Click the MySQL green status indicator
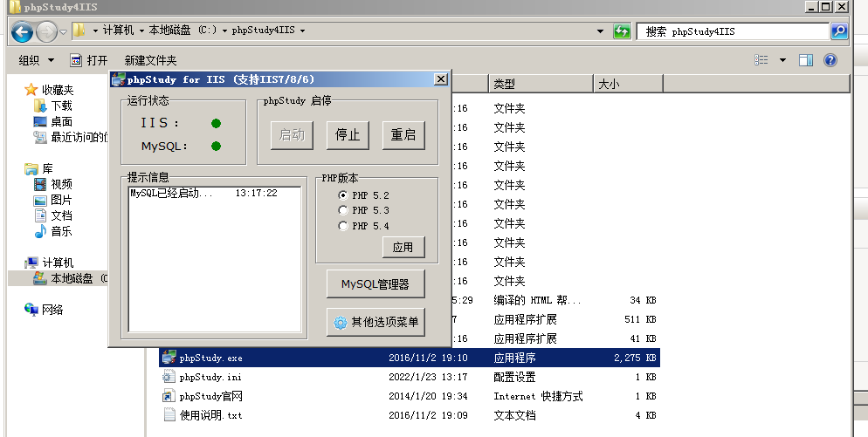The height and width of the screenshot is (437, 868). coord(216,146)
